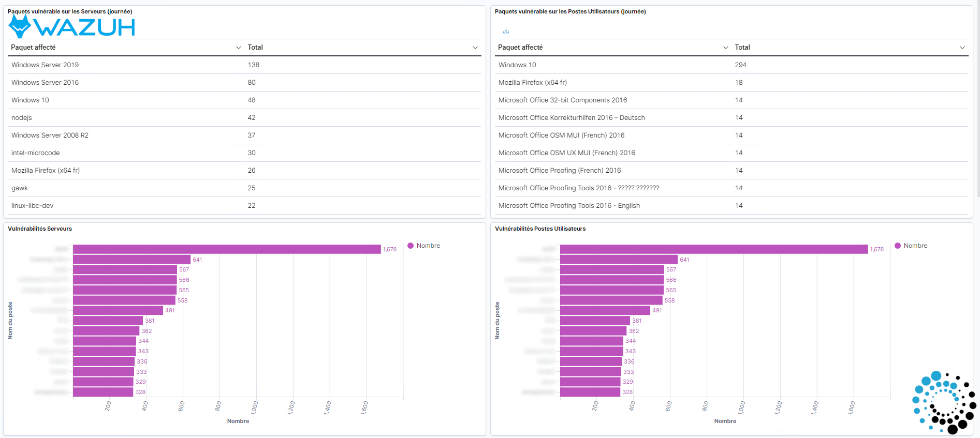Image resolution: width=980 pixels, height=438 pixels.
Task: Click the page's vertical scrollbar
Action: tap(978, 98)
